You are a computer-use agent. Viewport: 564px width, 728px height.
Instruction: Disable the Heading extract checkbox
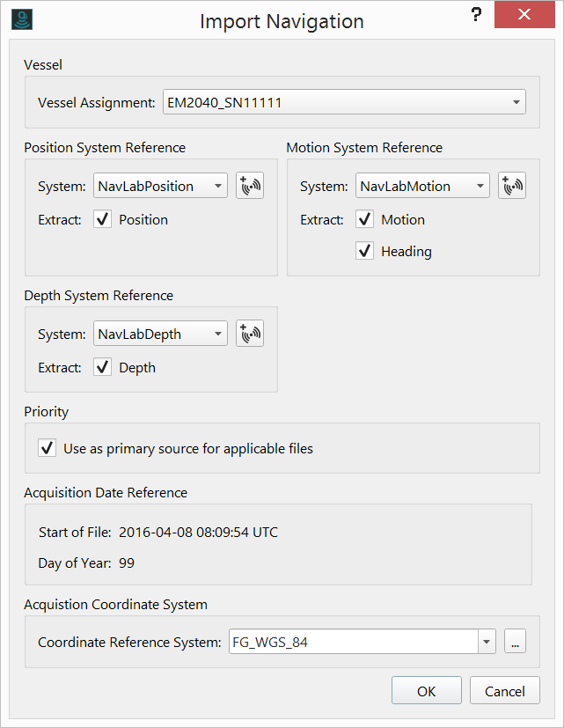[x=365, y=251]
